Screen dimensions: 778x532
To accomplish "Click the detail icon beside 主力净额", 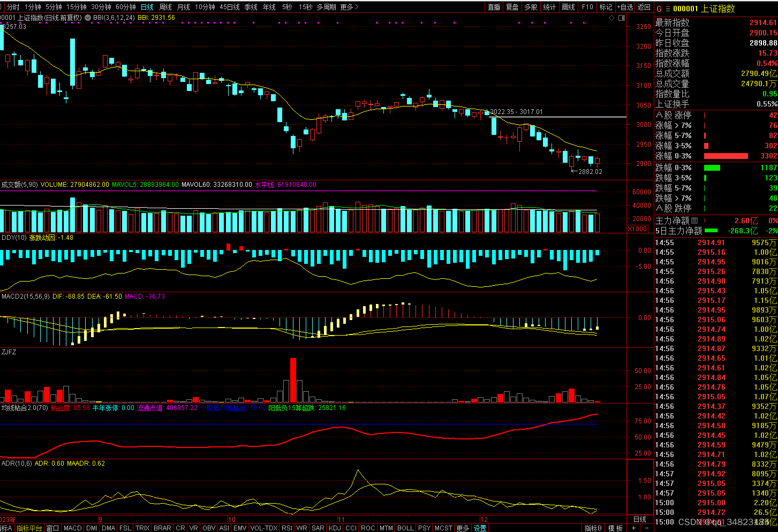I will 694,221.
